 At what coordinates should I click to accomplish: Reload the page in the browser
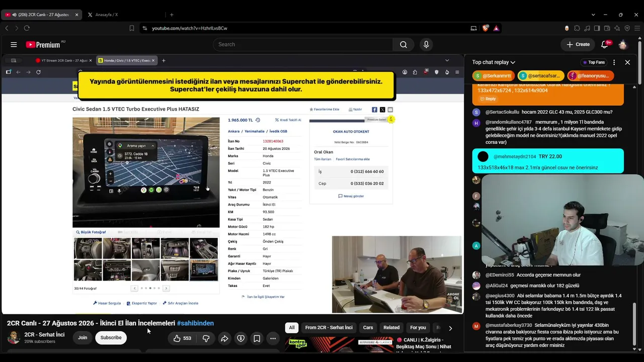point(27,28)
